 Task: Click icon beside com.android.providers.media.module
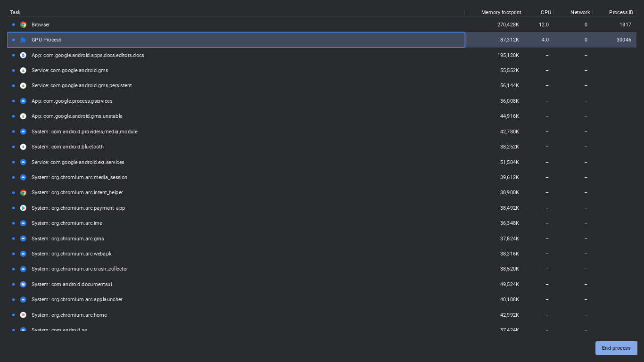pos(23,132)
